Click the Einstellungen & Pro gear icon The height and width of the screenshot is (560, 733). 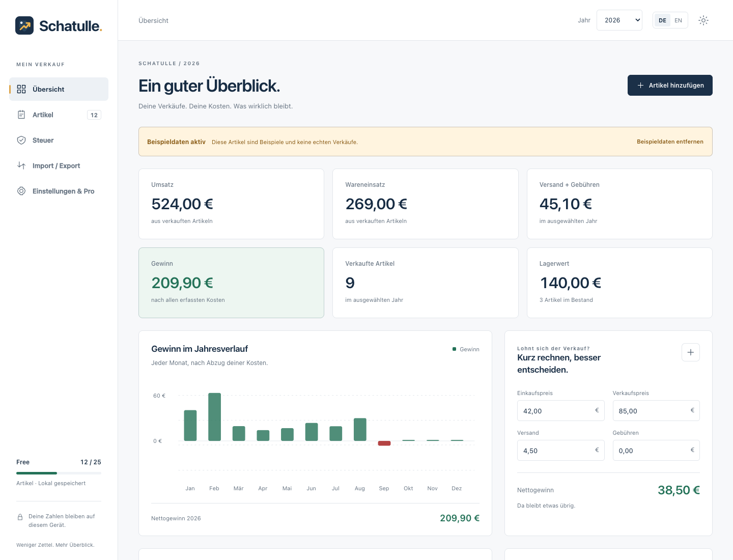pyautogui.click(x=21, y=191)
